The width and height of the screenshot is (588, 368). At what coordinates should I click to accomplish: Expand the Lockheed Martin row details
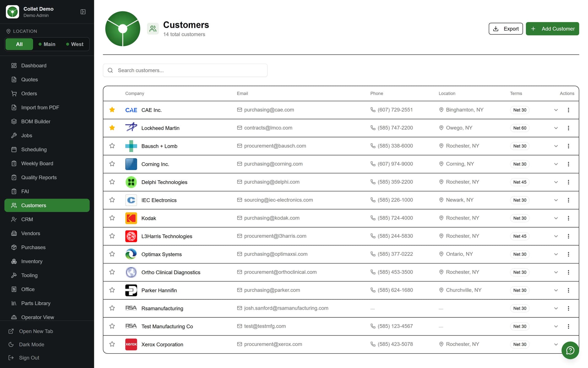pyautogui.click(x=556, y=128)
